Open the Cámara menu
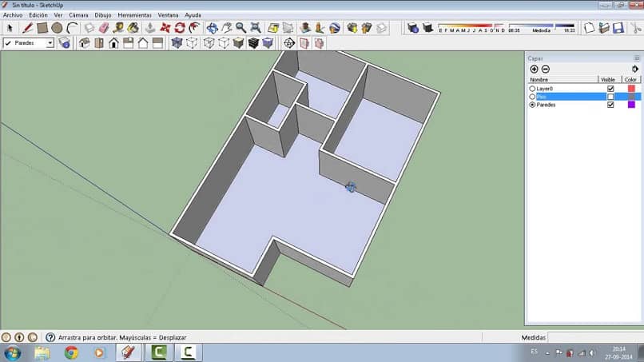This screenshot has height=362, width=644. [78, 15]
